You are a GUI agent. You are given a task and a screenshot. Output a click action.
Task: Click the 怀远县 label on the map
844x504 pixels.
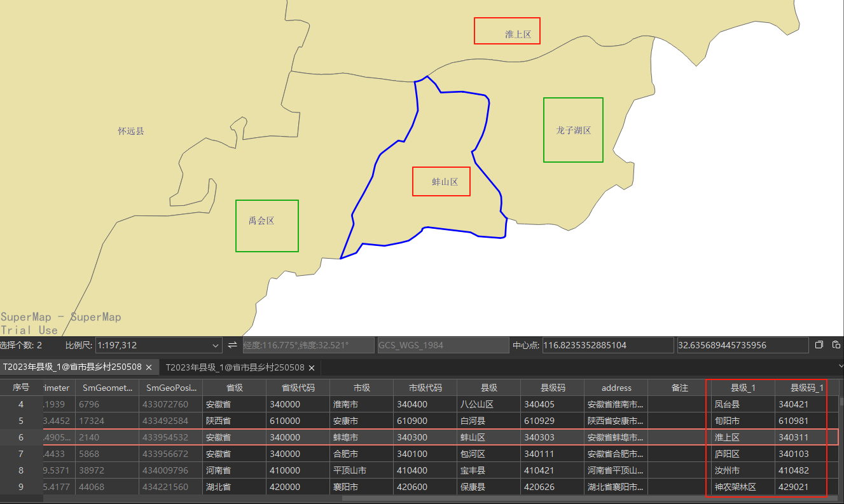131,131
